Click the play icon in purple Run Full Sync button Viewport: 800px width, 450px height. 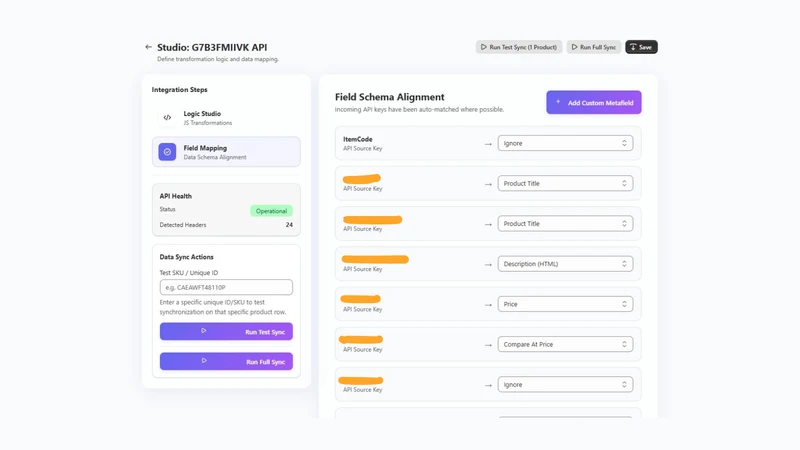(x=204, y=361)
